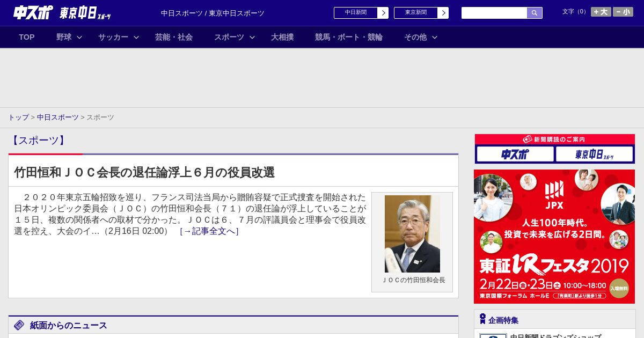Click the 記事全文へ link

point(209,231)
